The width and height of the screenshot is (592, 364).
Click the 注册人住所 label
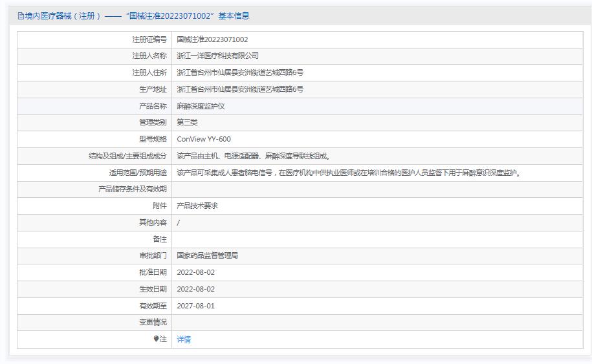(x=149, y=72)
